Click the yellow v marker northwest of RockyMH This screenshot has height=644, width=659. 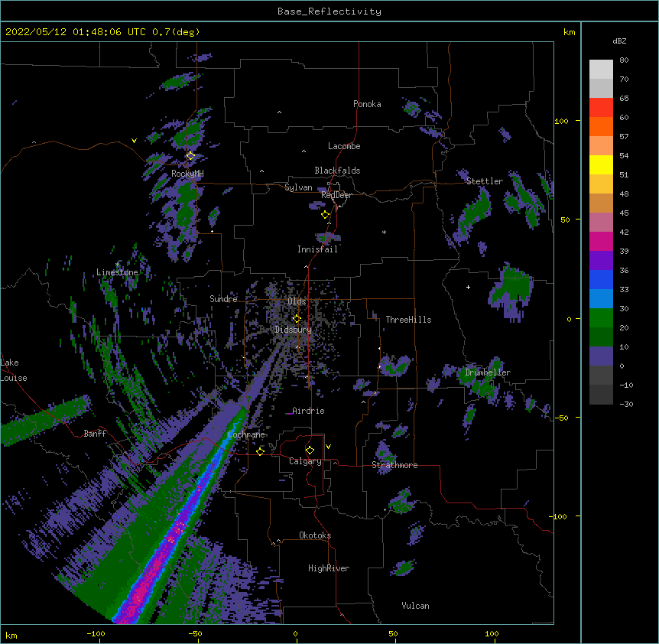[134, 141]
